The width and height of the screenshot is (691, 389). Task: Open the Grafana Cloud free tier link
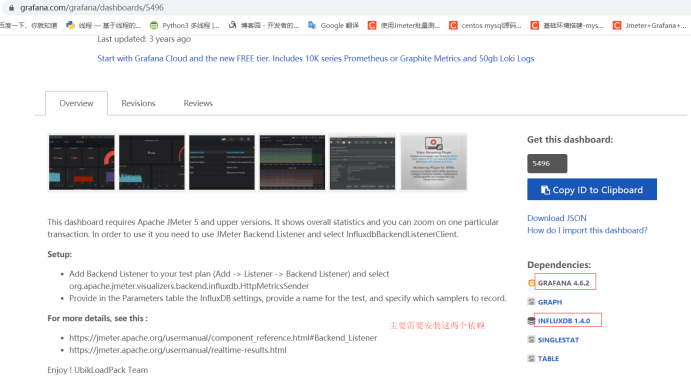316,59
